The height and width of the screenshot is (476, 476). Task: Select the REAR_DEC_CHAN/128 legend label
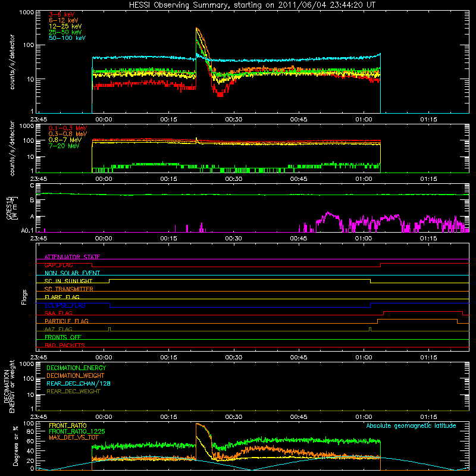[x=79, y=383]
